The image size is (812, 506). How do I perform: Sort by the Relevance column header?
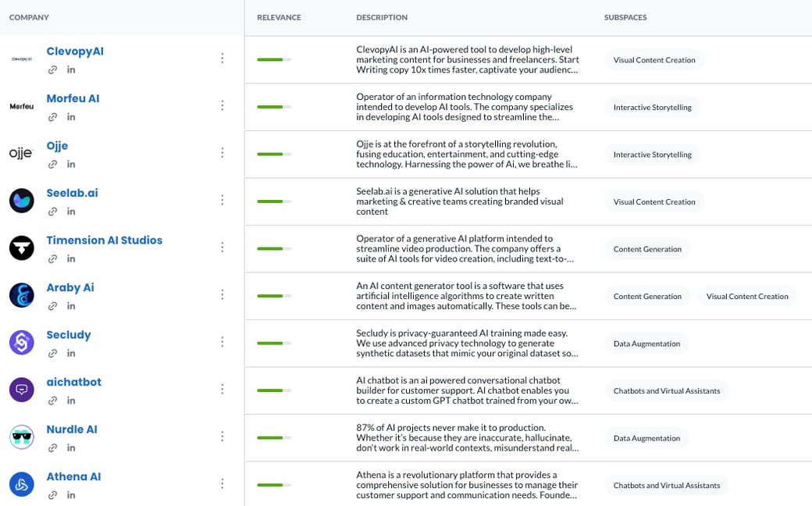(279, 17)
